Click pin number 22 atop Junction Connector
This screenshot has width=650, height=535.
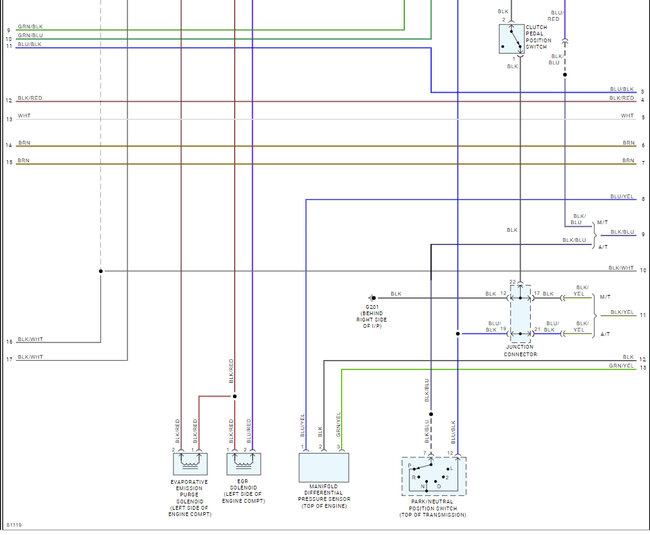tap(512, 282)
